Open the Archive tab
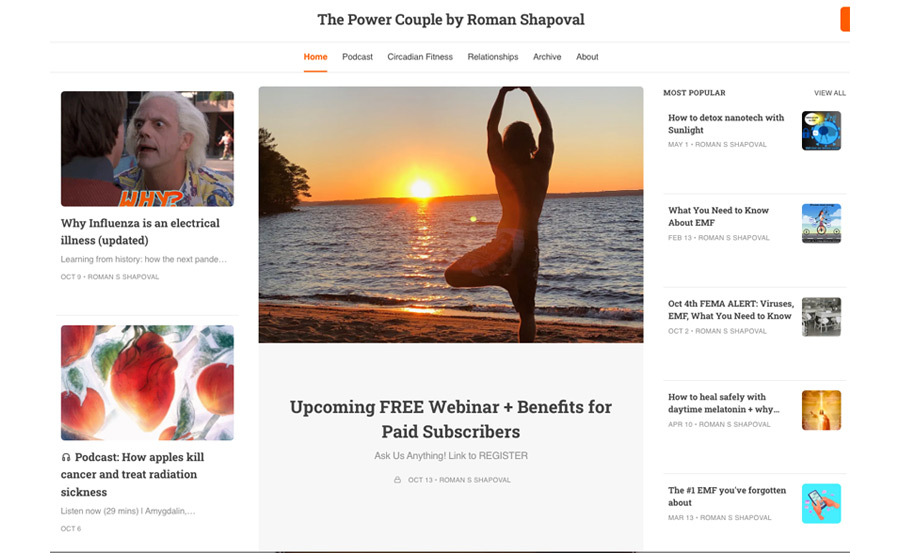Screen dimensions: 900x553 click(x=547, y=57)
